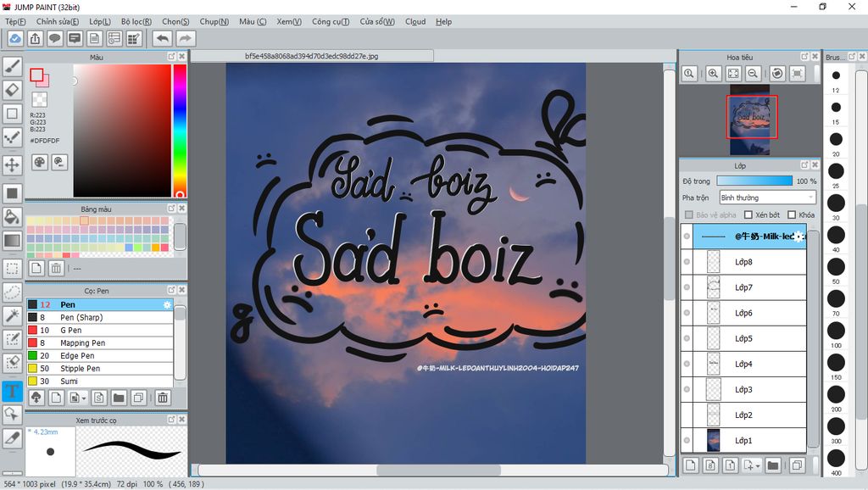
Task: Zoom in using the navigator magnifier plus
Action: [x=713, y=73]
